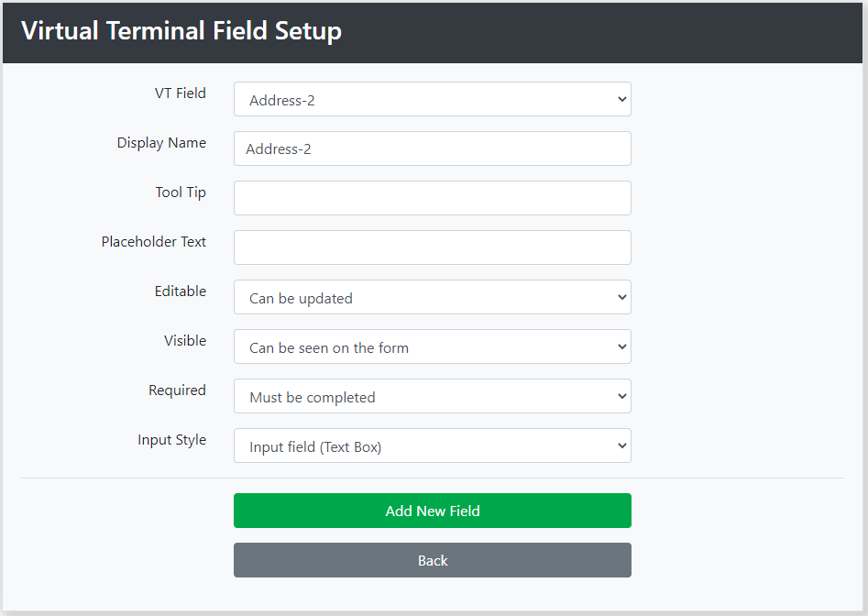Click the VT Field label
The image size is (868, 616).
[181, 93]
